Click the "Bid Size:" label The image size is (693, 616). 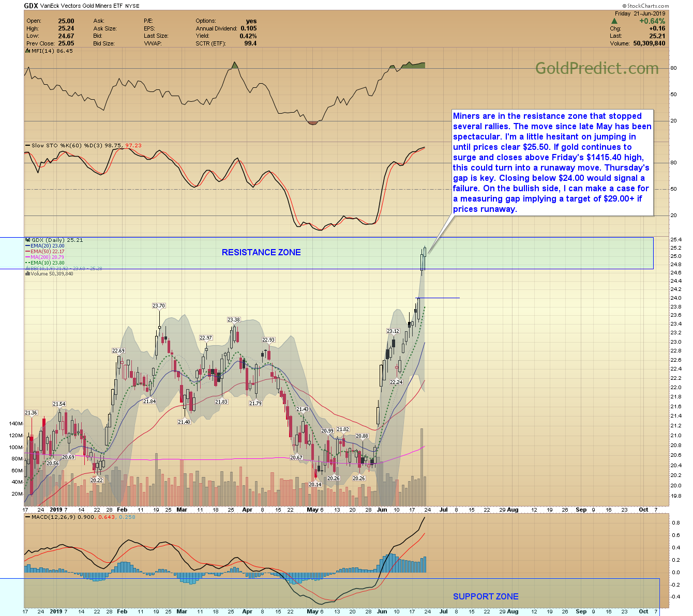104,43
